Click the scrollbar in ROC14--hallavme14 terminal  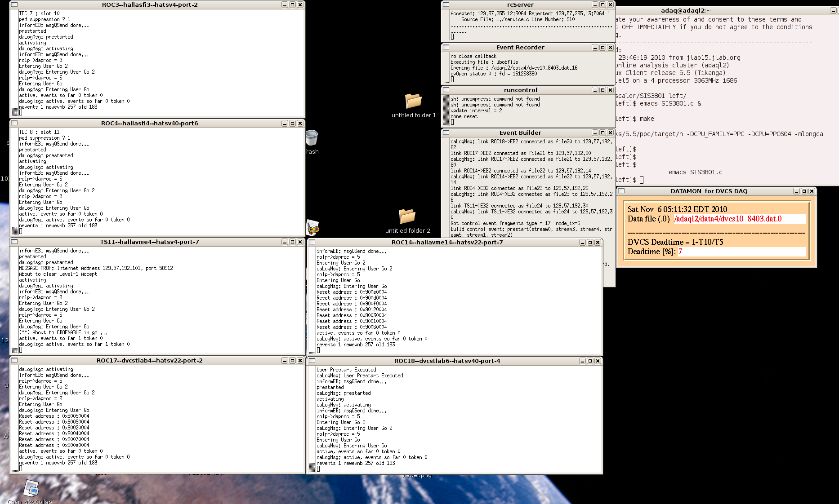[312, 300]
